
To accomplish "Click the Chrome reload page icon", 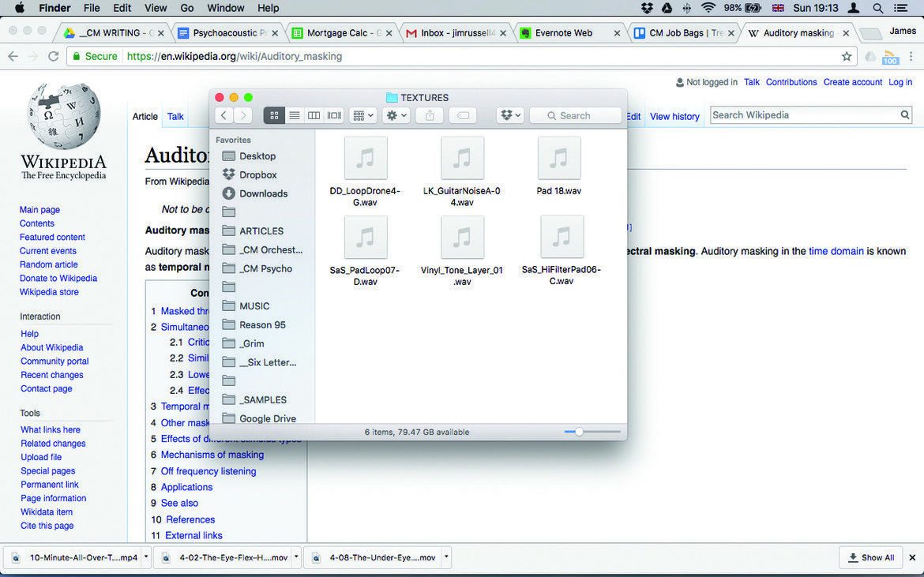I will [53, 57].
